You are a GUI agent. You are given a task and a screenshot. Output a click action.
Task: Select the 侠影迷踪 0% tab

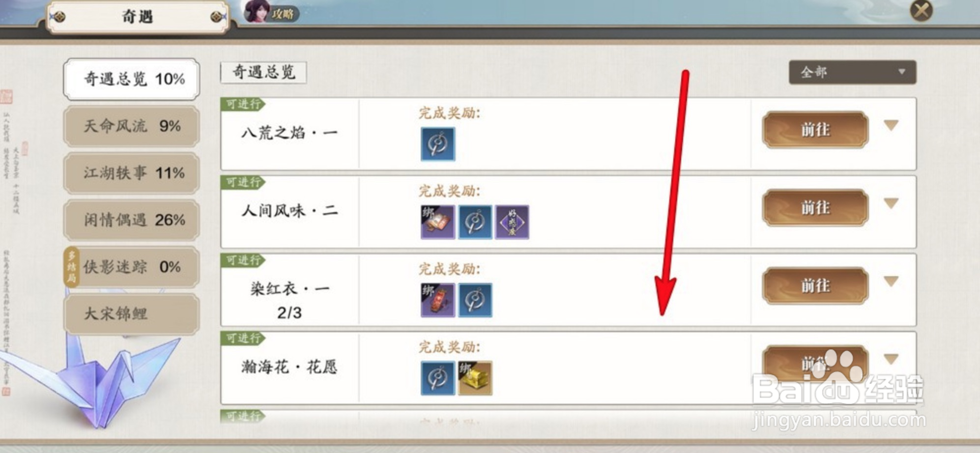click(x=132, y=267)
